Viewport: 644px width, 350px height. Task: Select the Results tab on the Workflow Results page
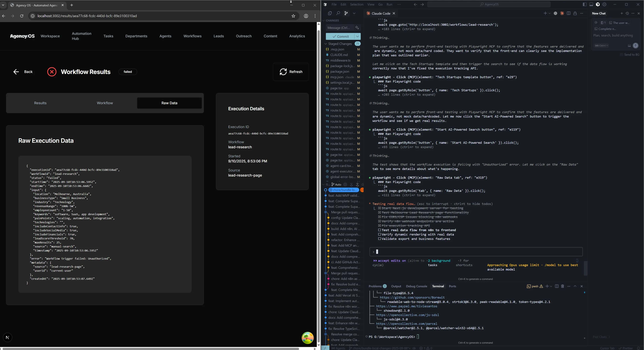[x=40, y=103]
